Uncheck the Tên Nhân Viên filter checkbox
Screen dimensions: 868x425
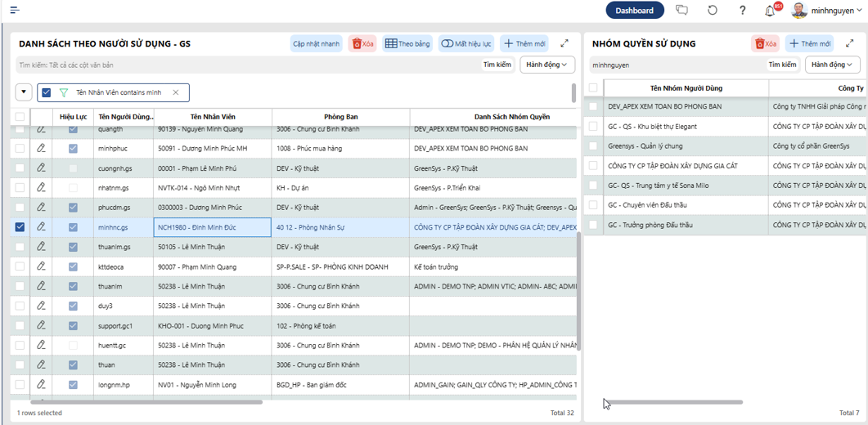tap(47, 92)
